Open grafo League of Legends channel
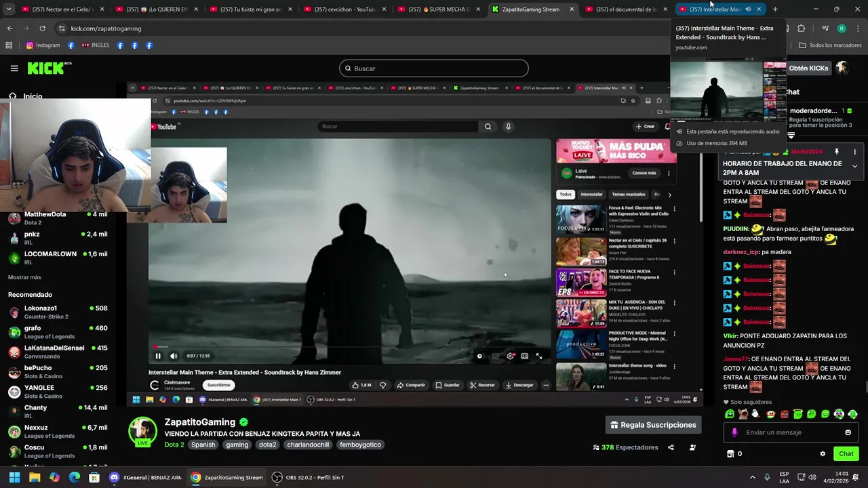This screenshot has width=868, height=488. click(x=58, y=332)
